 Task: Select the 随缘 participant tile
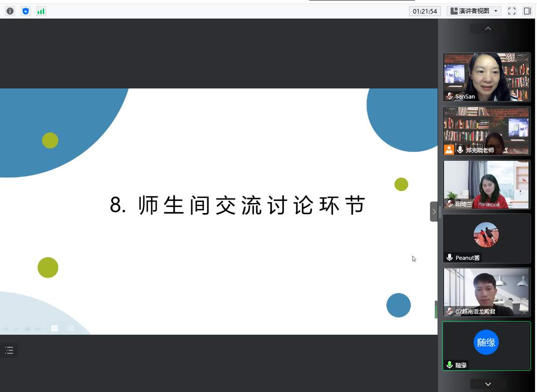tap(486, 346)
